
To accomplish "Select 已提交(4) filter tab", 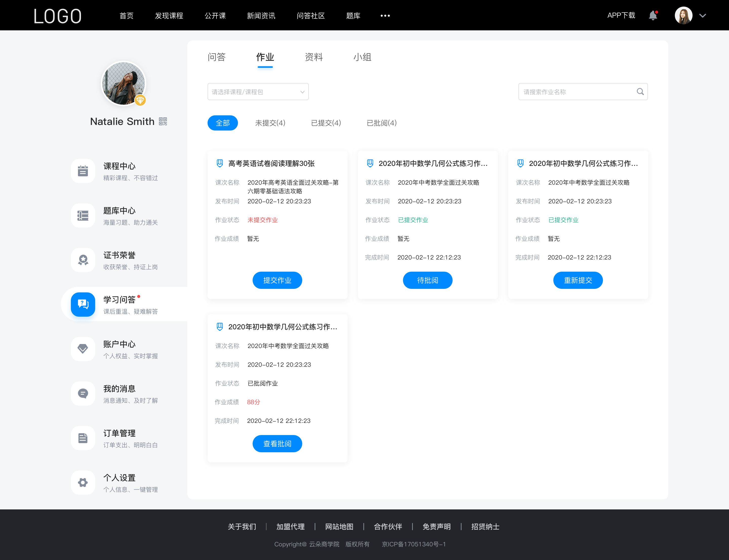I will (326, 123).
